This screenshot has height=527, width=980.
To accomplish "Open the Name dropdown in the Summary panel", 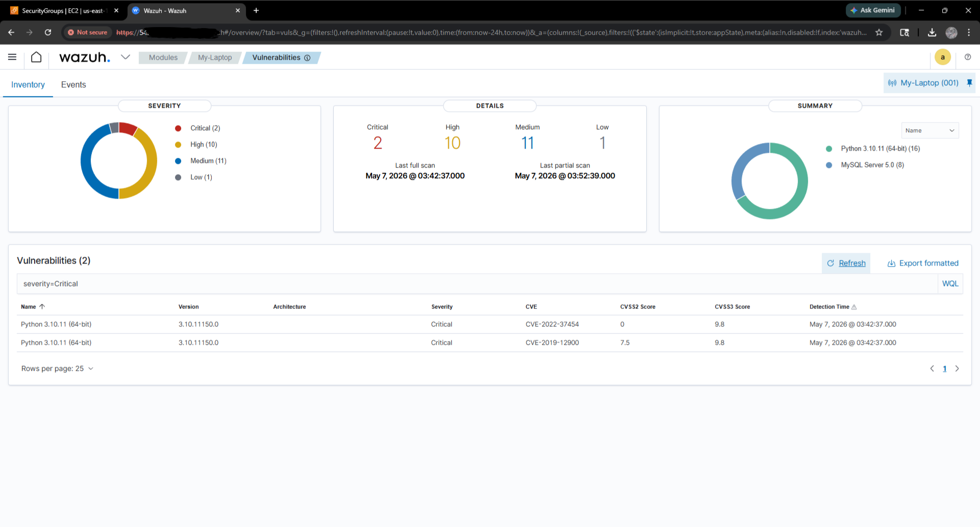I will coord(930,130).
